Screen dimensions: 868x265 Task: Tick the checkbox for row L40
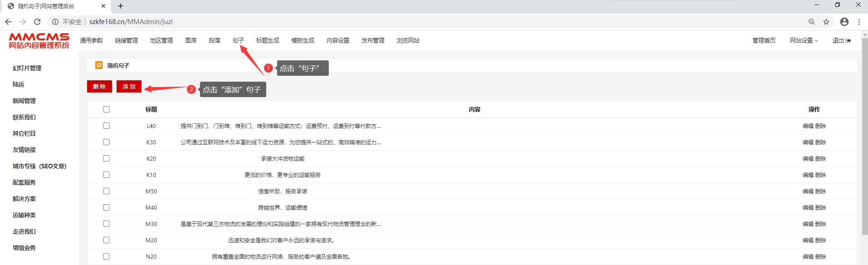(106, 126)
